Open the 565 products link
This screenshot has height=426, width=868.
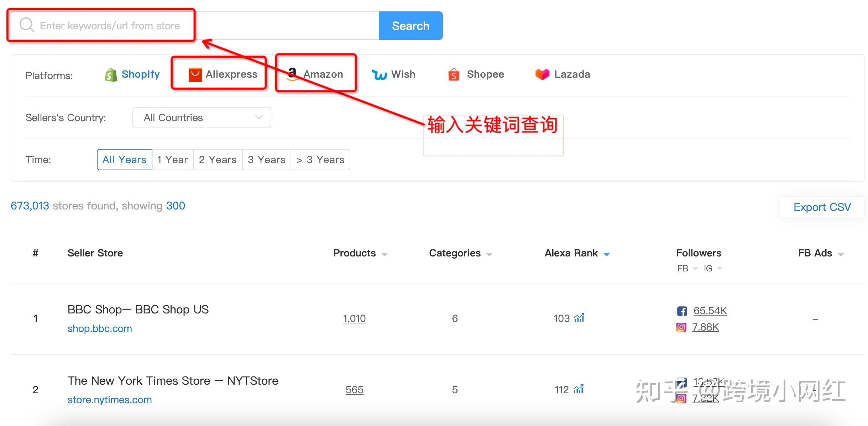coord(354,390)
